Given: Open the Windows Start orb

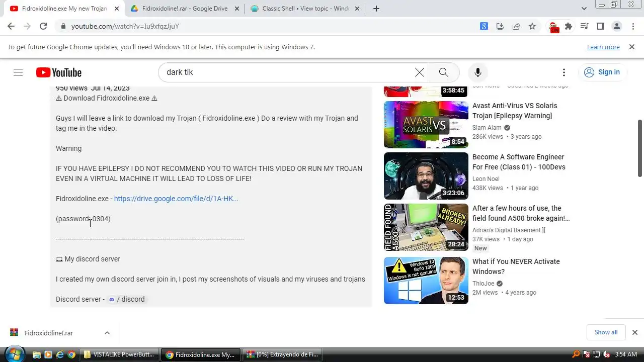Looking at the screenshot, I should pos(14,354).
